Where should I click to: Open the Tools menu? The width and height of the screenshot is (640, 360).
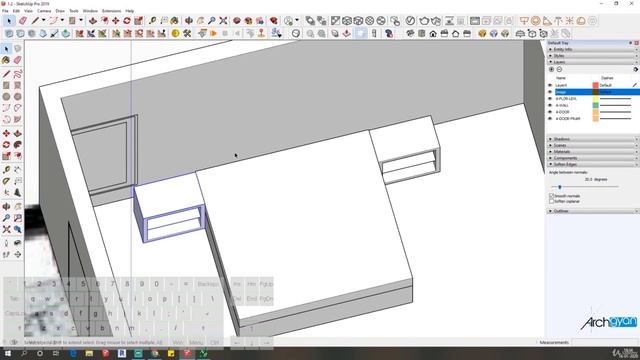pyautogui.click(x=74, y=11)
